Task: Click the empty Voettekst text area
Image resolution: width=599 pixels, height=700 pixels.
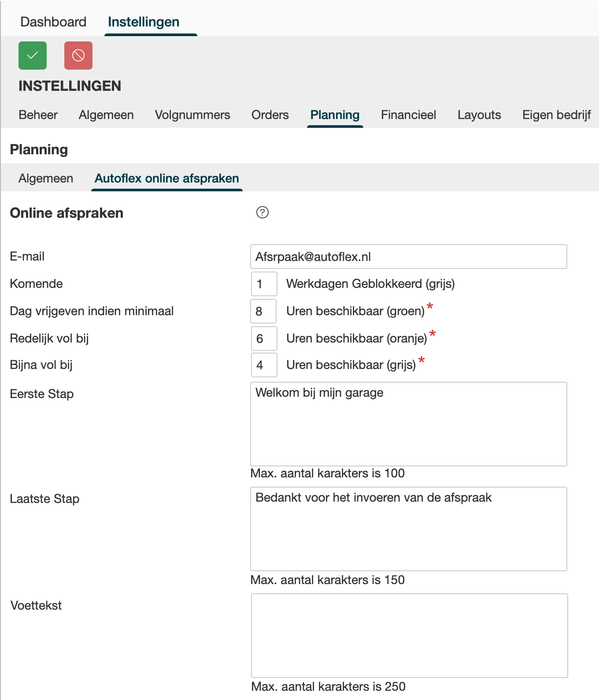Action: (x=409, y=636)
